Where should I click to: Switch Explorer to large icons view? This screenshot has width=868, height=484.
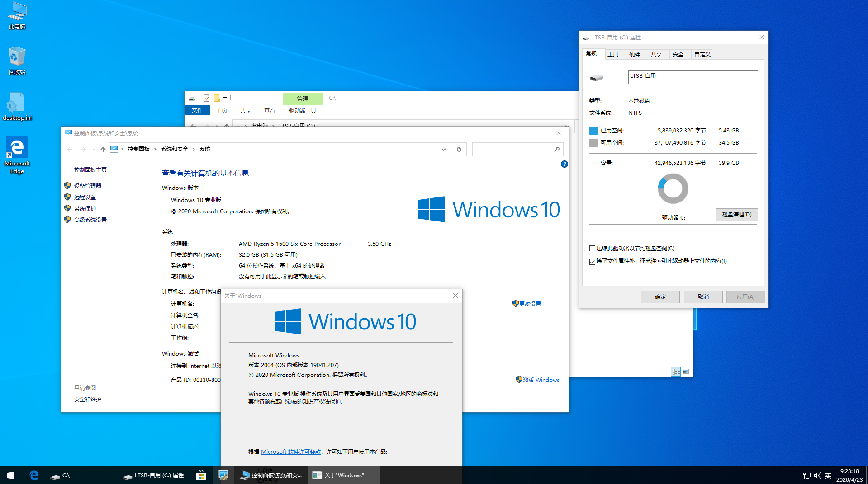tap(686, 371)
